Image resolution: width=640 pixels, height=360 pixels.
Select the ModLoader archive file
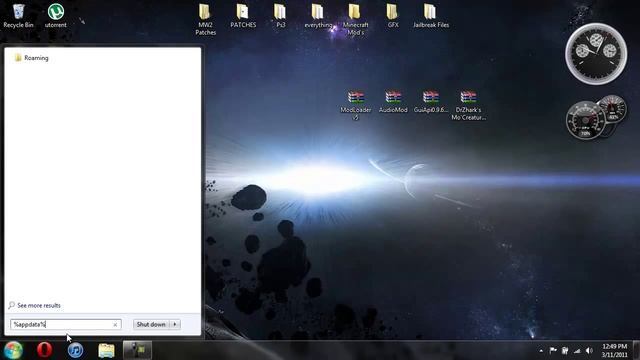[356, 105]
